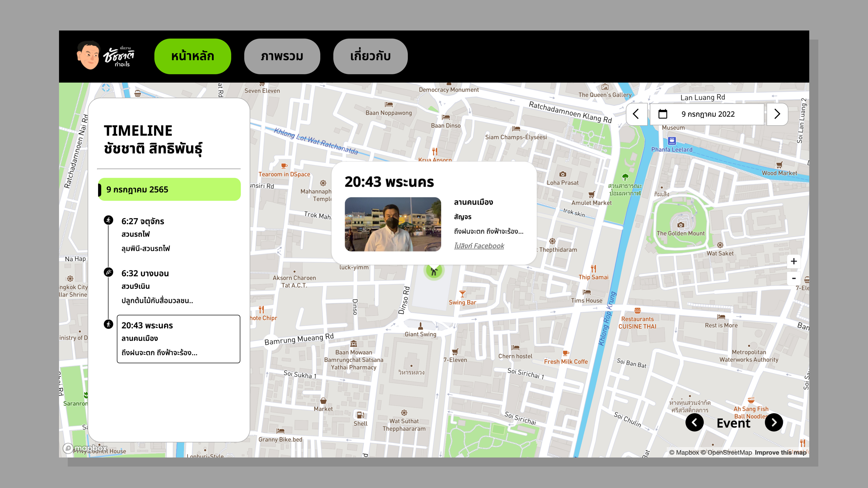Viewport: 868px width, 488px height.
Task: Click the Chern hostel bed icon
Action: [x=515, y=348]
